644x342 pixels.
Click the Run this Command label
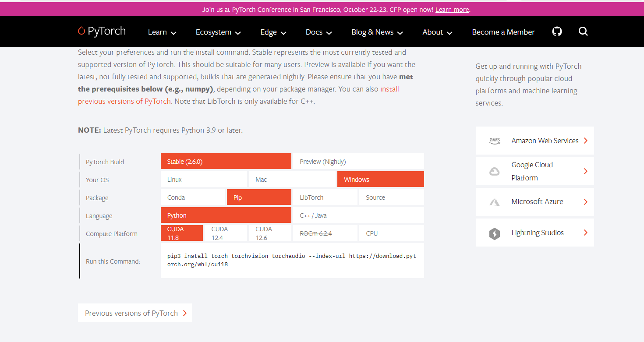[x=113, y=261]
